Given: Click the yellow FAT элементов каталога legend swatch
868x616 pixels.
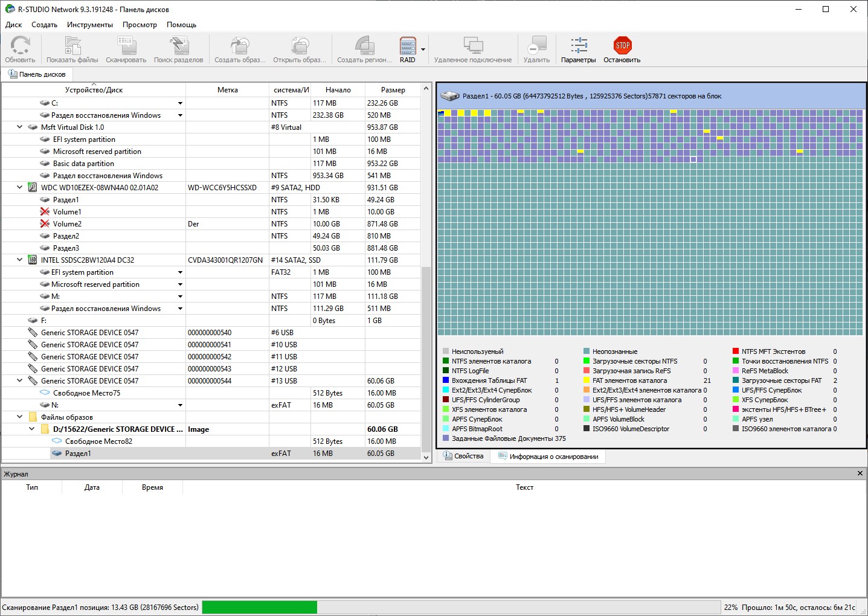Looking at the screenshot, I should 587,380.
